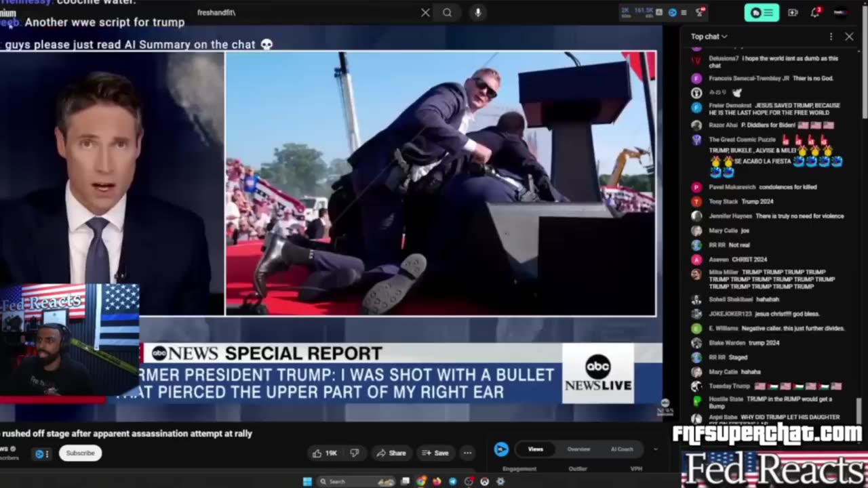Open the more actions ellipsis button
Viewport: 868px width, 488px height.
pyautogui.click(x=467, y=453)
